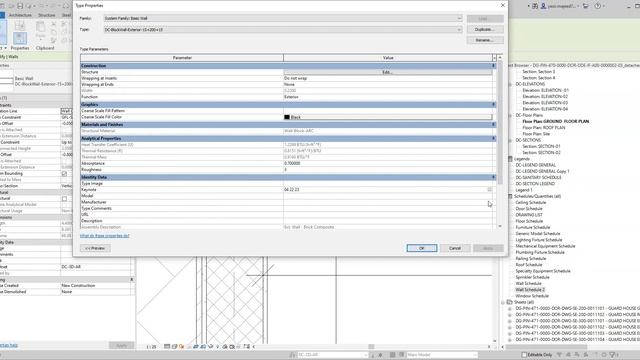640x360 pixels.
Task: Click the Duplicate... button
Action: [485, 29]
